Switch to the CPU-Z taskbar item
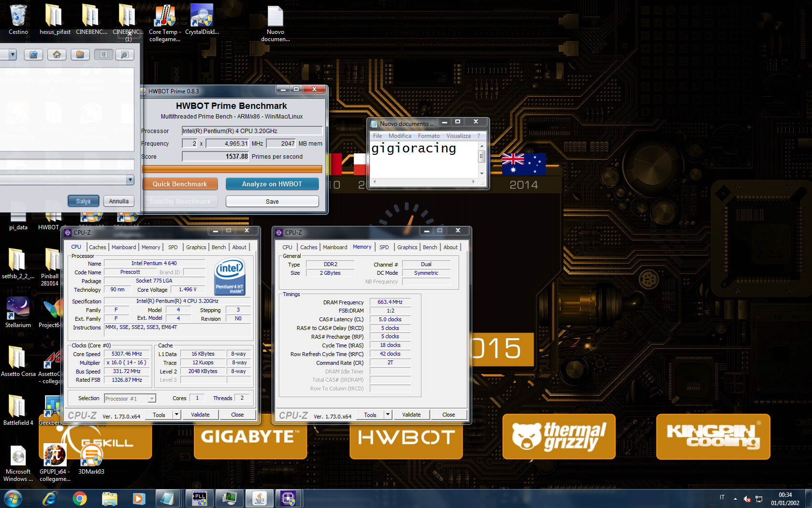 coord(289,498)
